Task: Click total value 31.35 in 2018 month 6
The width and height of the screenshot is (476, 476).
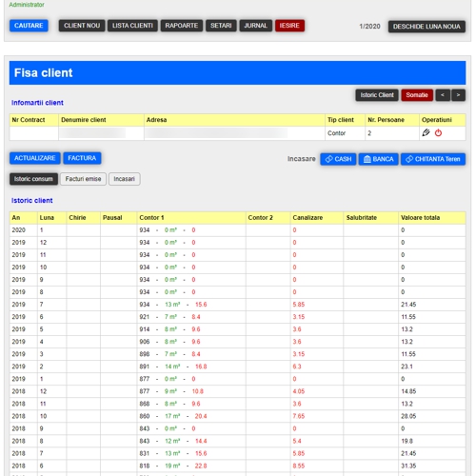Action: [408, 466]
